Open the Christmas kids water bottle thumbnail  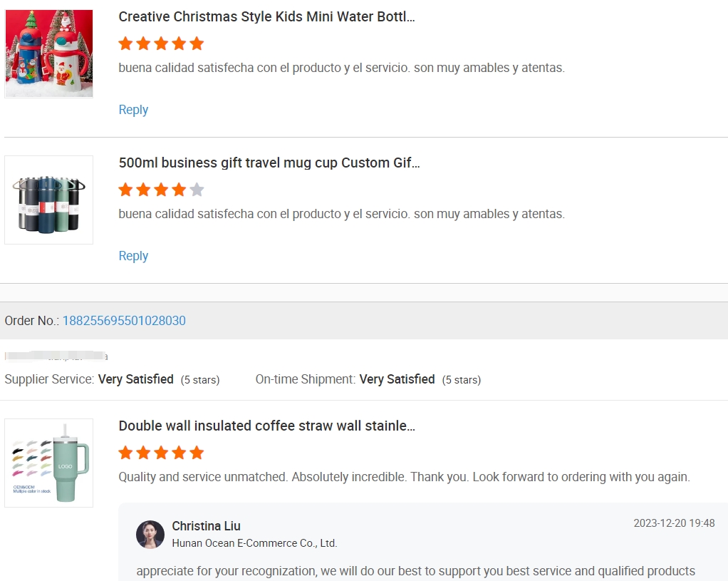pos(49,54)
